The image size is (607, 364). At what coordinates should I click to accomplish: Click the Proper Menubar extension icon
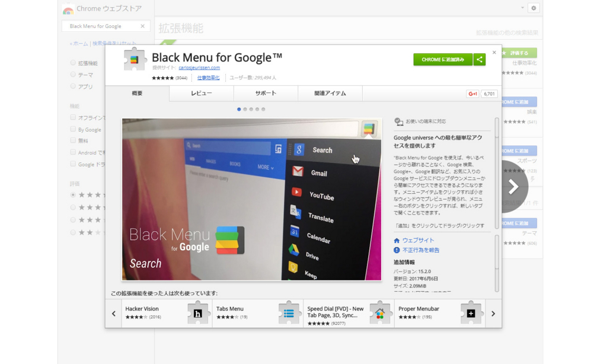(x=471, y=313)
